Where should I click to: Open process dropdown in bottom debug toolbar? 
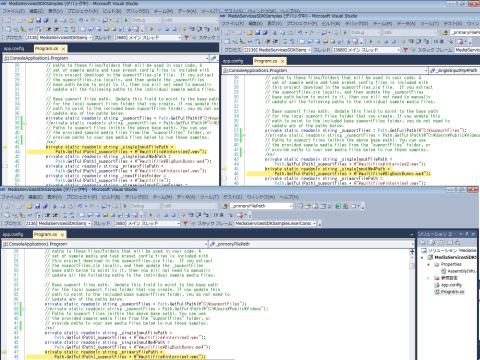click(x=59, y=223)
